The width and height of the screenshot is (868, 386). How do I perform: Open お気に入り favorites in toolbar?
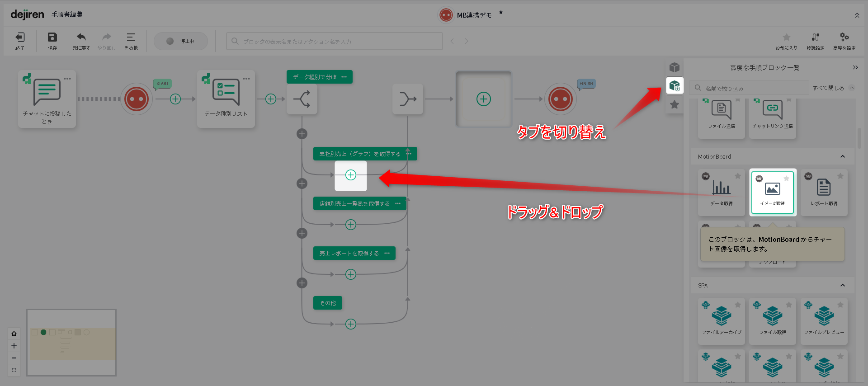click(x=787, y=41)
